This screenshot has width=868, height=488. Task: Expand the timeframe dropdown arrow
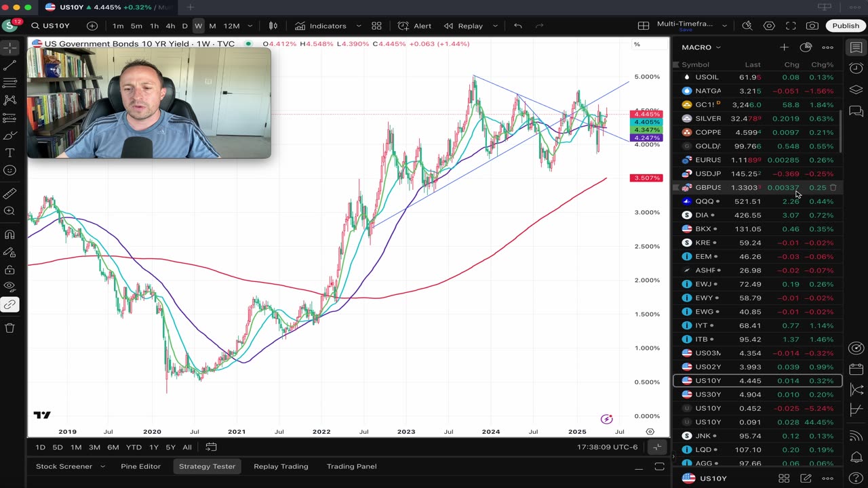(250, 26)
